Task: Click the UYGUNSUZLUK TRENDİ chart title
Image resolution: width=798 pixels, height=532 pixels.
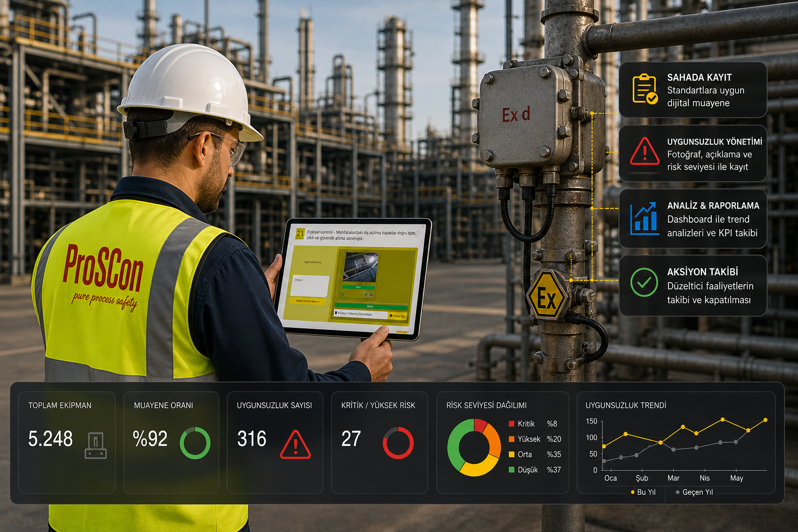Action: [x=626, y=405]
